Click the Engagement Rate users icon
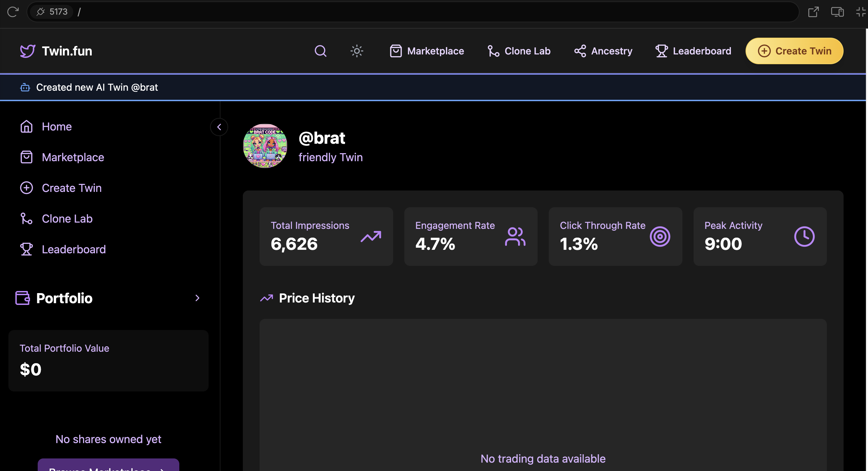The width and height of the screenshot is (868, 471). [x=515, y=237]
